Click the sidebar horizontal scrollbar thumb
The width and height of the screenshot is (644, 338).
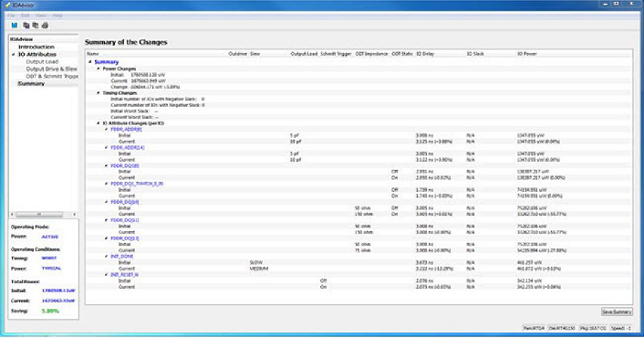(x=39, y=215)
